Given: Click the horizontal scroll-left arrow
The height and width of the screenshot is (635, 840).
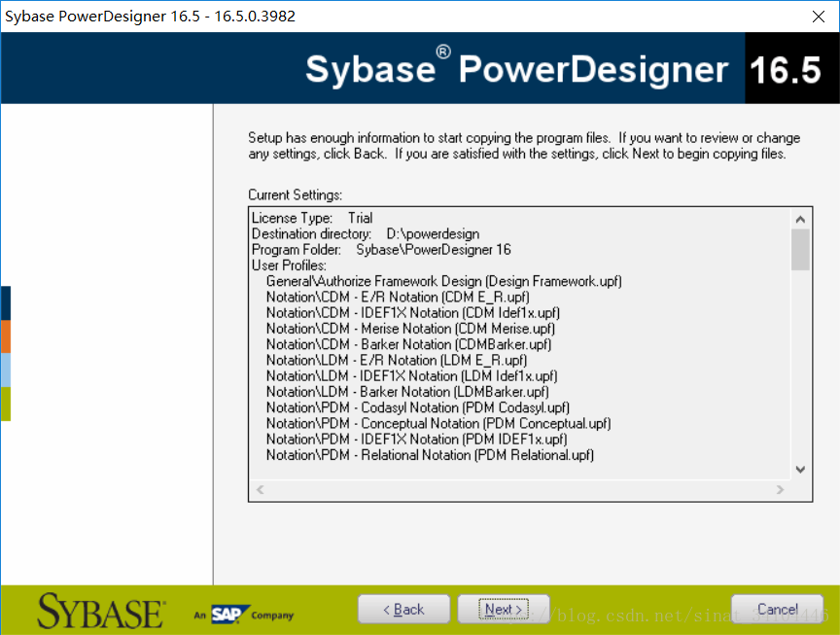Looking at the screenshot, I should pos(261,490).
